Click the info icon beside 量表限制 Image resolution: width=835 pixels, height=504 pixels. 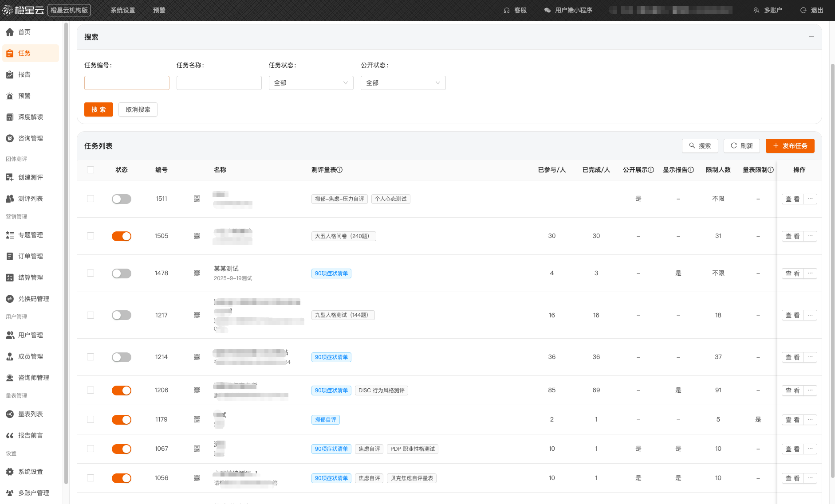pyautogui.click(x=771, y=170)
